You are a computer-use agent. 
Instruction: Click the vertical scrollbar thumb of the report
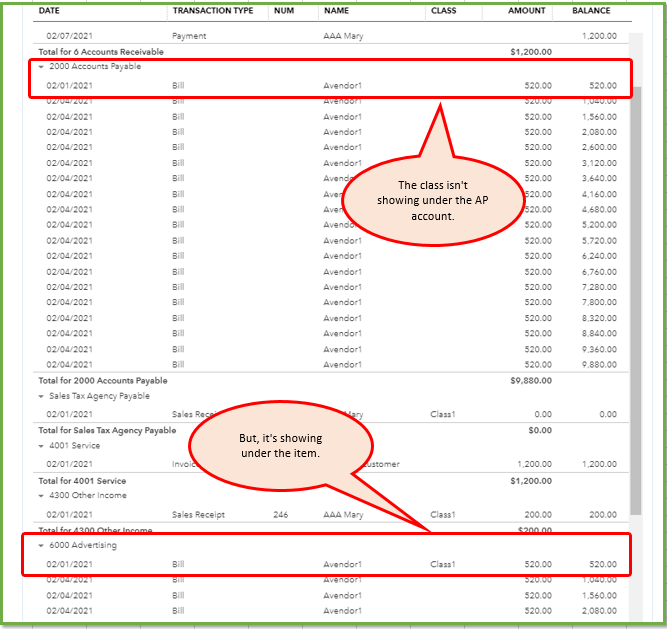636,301
